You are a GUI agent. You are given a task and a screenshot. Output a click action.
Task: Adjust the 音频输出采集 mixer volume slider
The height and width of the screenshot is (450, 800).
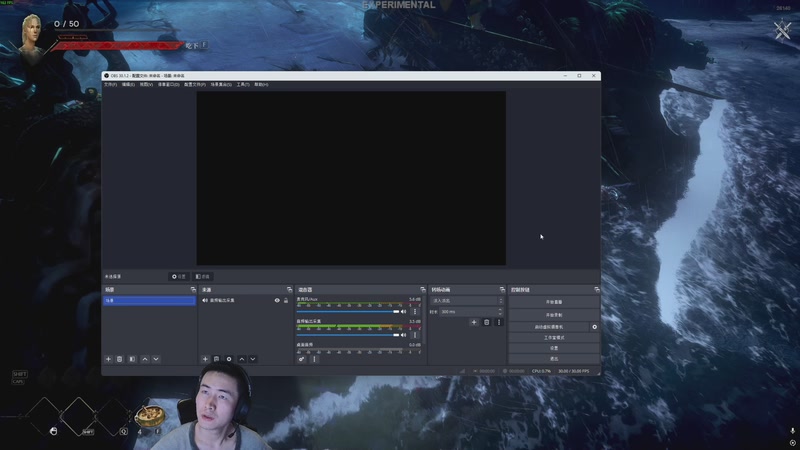(347, 335)
